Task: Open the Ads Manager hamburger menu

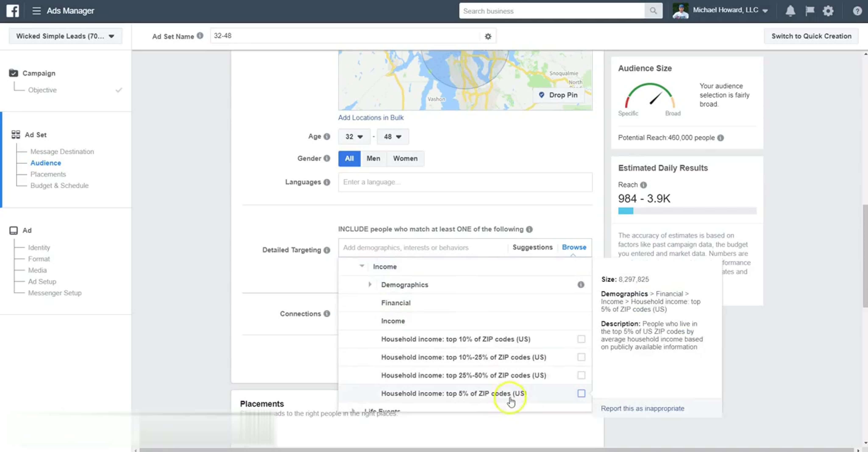Action: (x=36, y=11)
